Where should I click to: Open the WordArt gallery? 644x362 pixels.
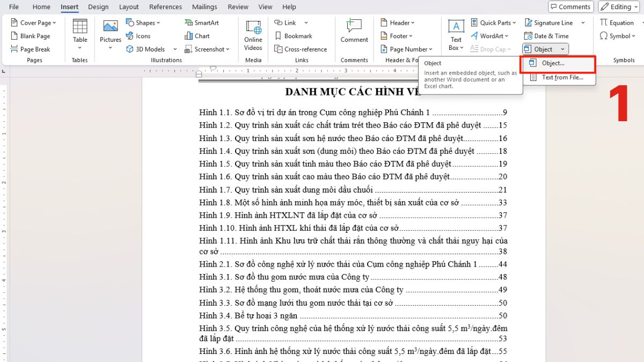tap(491, 36)
